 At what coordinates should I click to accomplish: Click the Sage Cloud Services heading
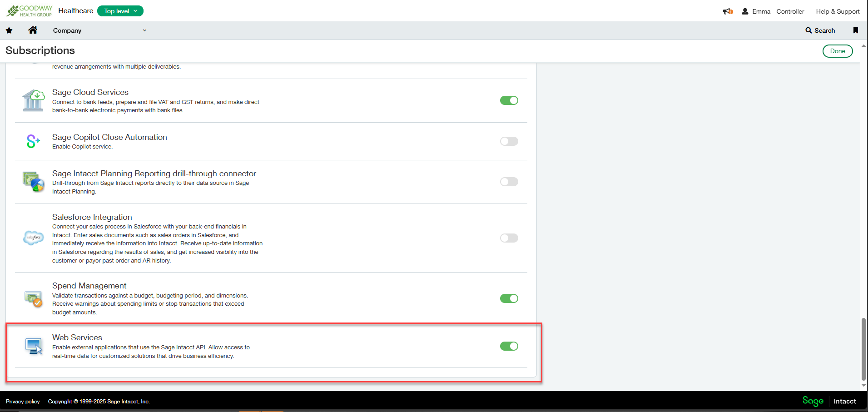90,92
